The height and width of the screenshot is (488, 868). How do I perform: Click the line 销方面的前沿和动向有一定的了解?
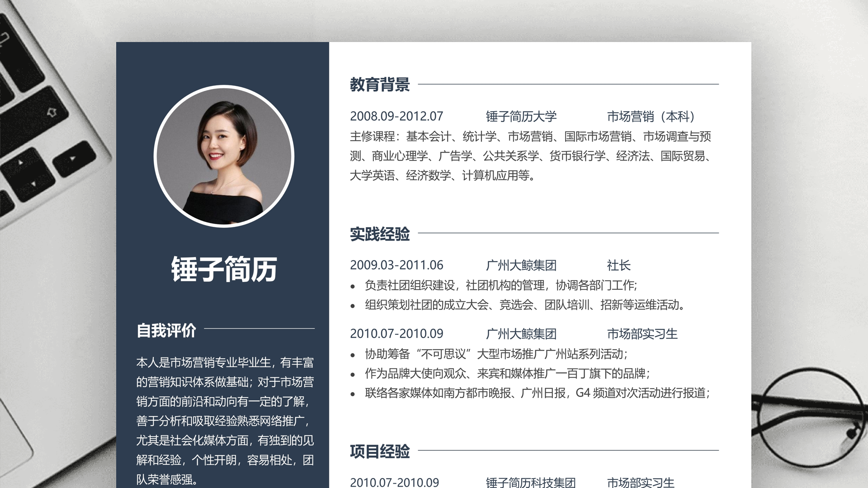click(x=224, y=401)
